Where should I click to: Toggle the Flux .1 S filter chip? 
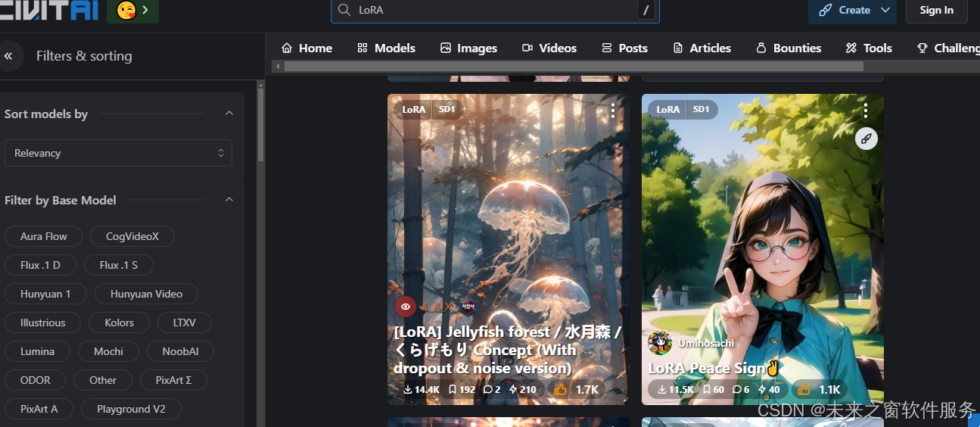click(119, 265)
